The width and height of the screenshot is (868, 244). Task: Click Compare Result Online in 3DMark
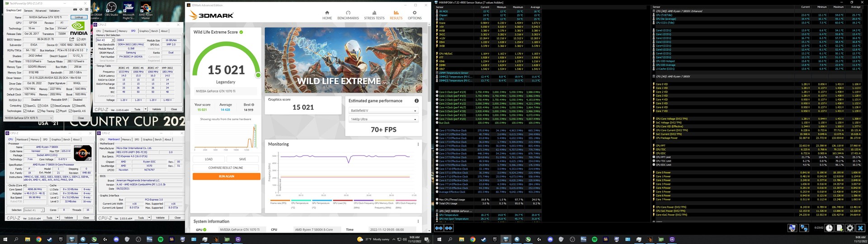click(226, 168)
